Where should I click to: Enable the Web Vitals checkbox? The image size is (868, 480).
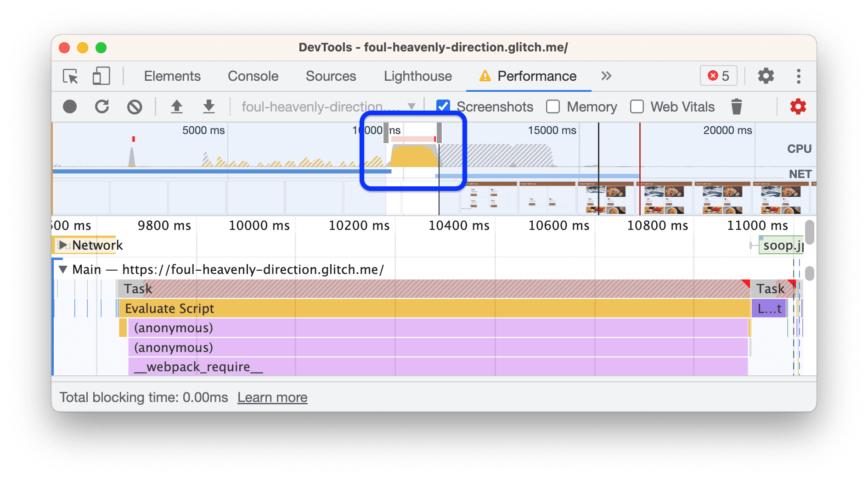coord(637,107)
